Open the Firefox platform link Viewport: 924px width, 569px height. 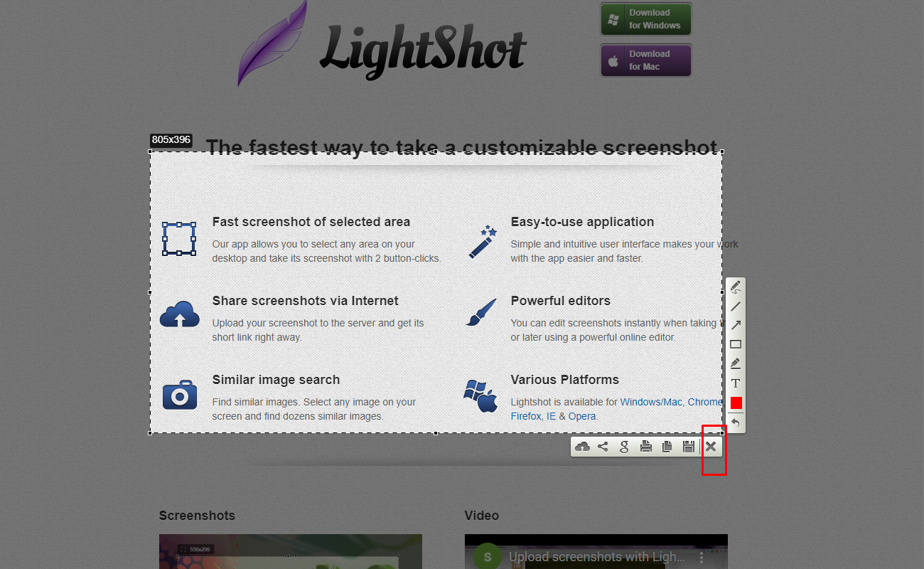pyautogui.click(x=526, y=416)
